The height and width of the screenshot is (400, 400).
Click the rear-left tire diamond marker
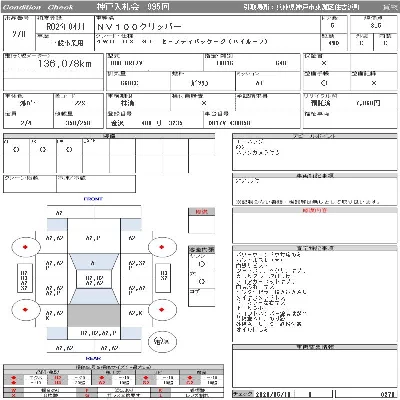point(25,310)
